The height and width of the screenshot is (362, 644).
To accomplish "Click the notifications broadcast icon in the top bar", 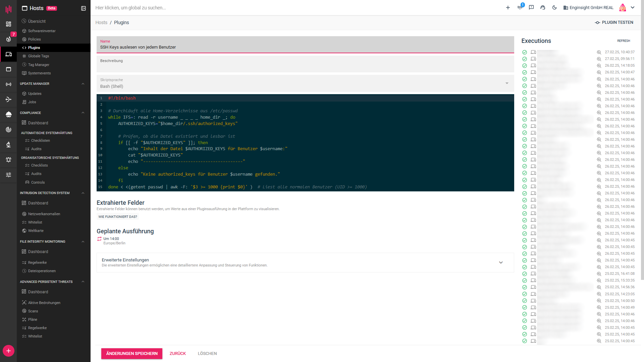I will 520,8.
